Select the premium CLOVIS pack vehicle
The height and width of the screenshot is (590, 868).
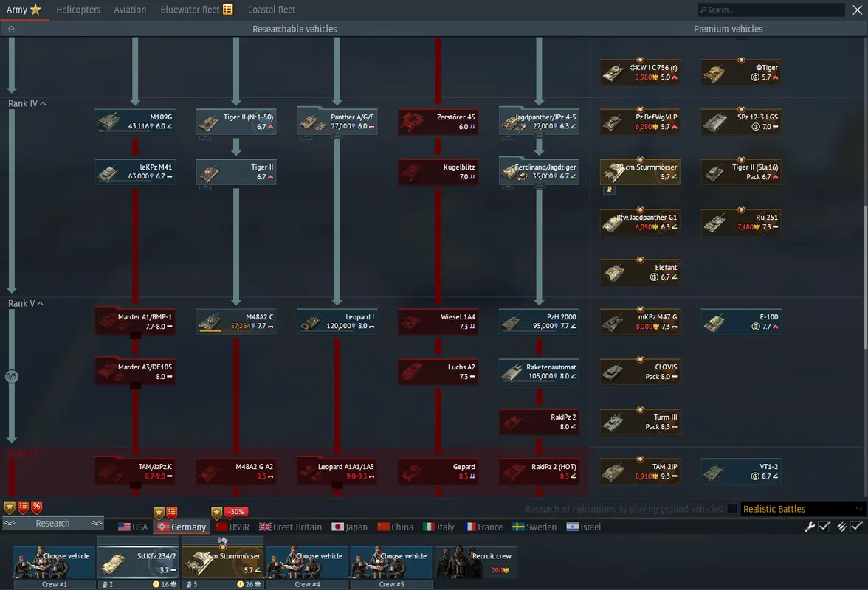pyautogui.click(x=641, y=371)
